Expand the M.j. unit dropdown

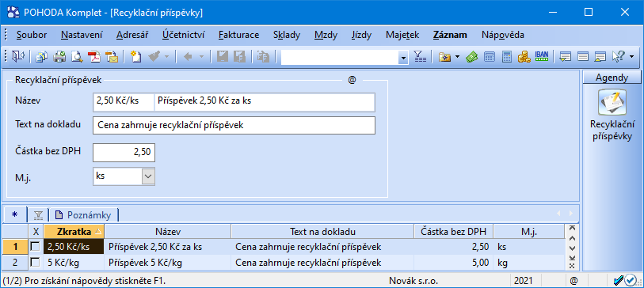[x=148, y=176]
